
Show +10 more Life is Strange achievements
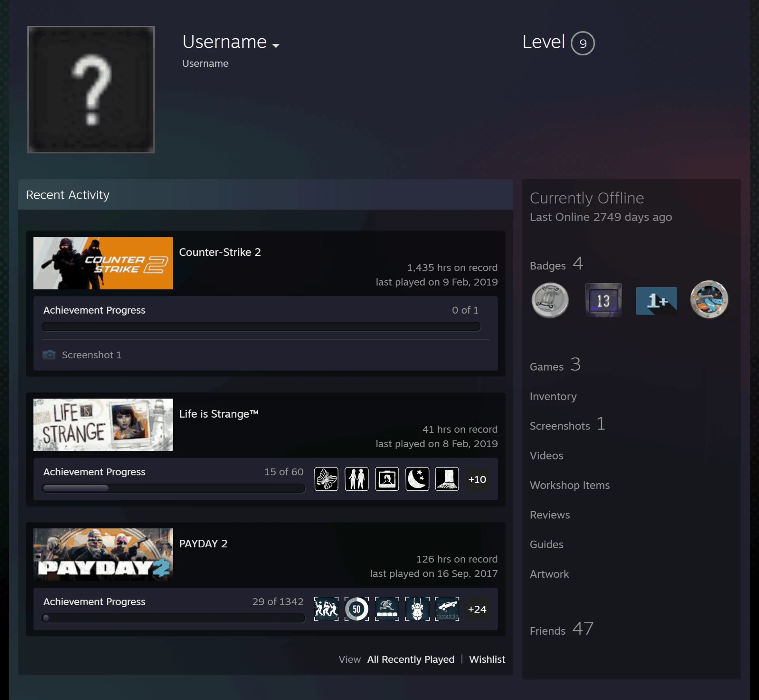(x=477, y=479)
